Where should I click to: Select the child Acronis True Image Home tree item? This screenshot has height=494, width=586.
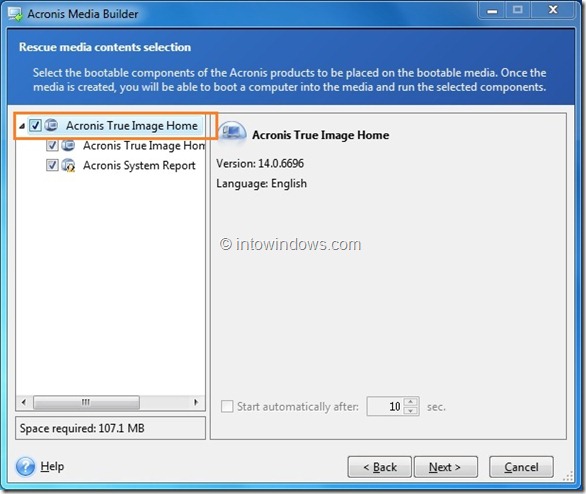pos(144,146)
